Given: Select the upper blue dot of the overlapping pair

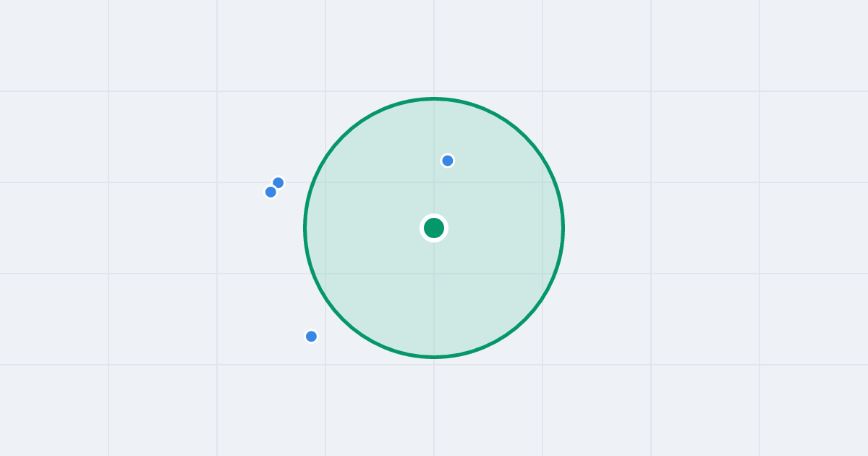Looking at the screenshot, I should pyautogui.click(x=278, y=182).
